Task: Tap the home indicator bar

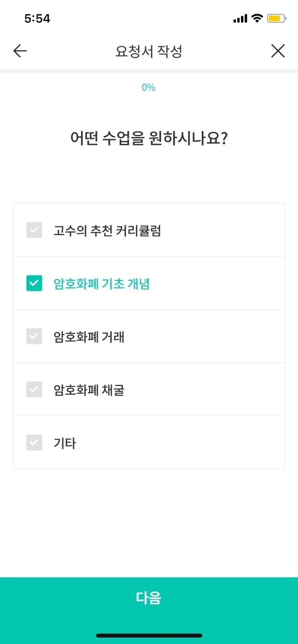Action: (149, 634)
